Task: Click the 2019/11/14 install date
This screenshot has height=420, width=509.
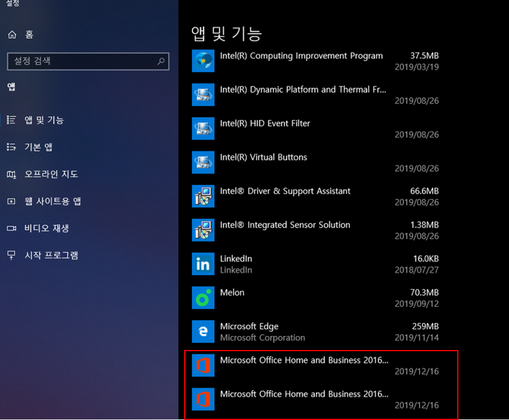Action: [417, 338]
